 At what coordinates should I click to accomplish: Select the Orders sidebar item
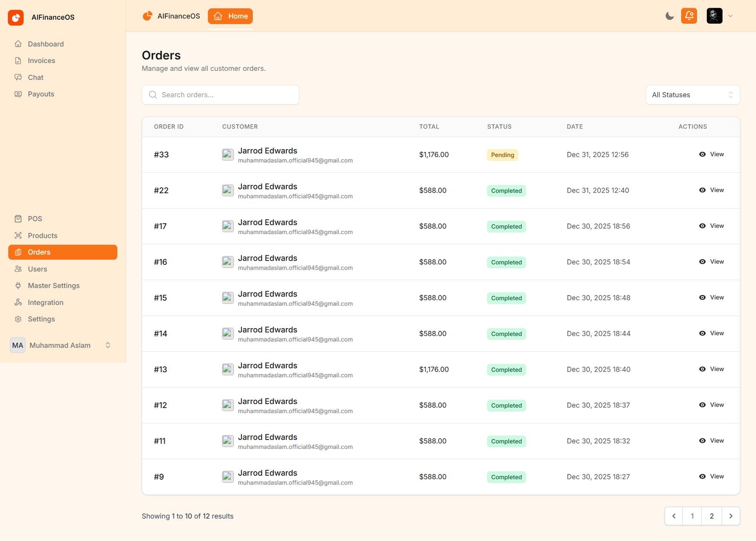(62, 252)
